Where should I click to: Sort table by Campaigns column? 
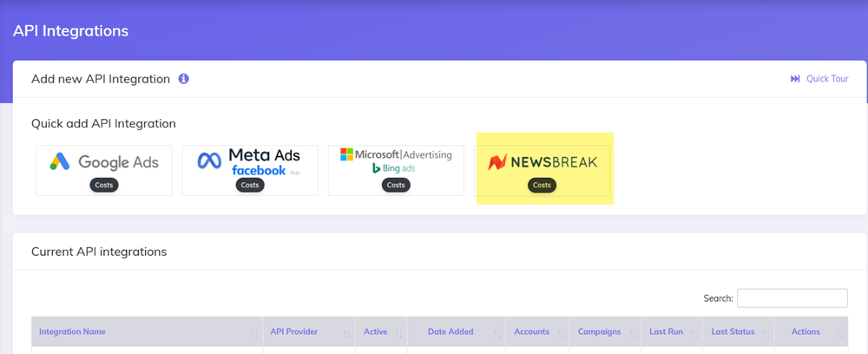(604, 331)
